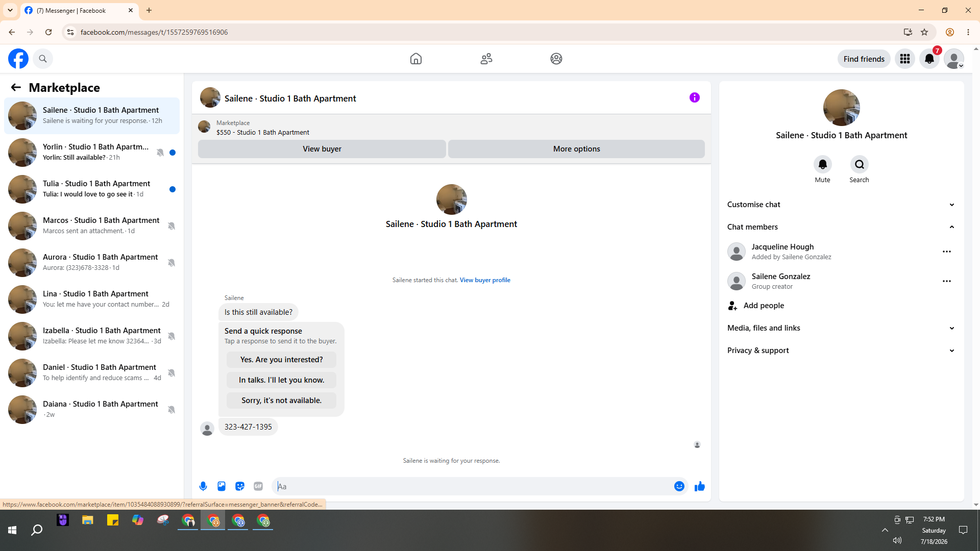Screen dimensions: 980x551
Task: Open the emoji picker
Action: pos(679,486)
